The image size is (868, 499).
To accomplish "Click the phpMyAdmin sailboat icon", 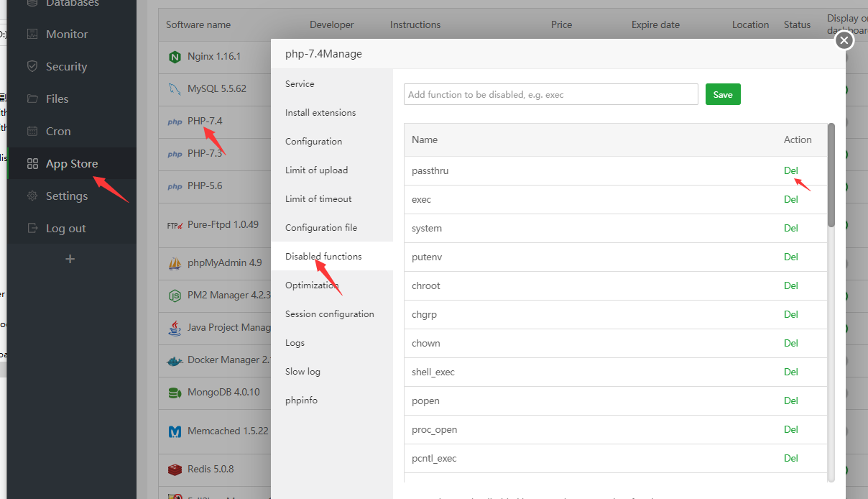I will (x=175, y=263).
